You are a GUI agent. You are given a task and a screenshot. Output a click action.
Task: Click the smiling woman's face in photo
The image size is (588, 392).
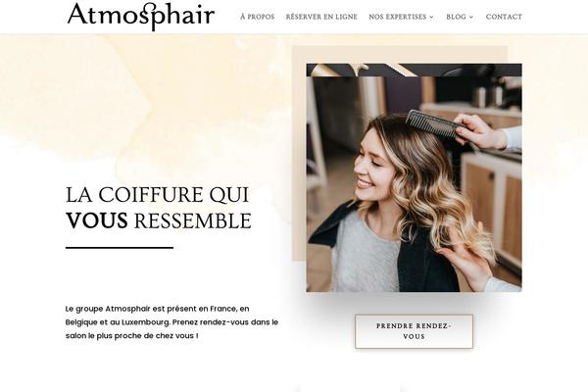(369, 162)
